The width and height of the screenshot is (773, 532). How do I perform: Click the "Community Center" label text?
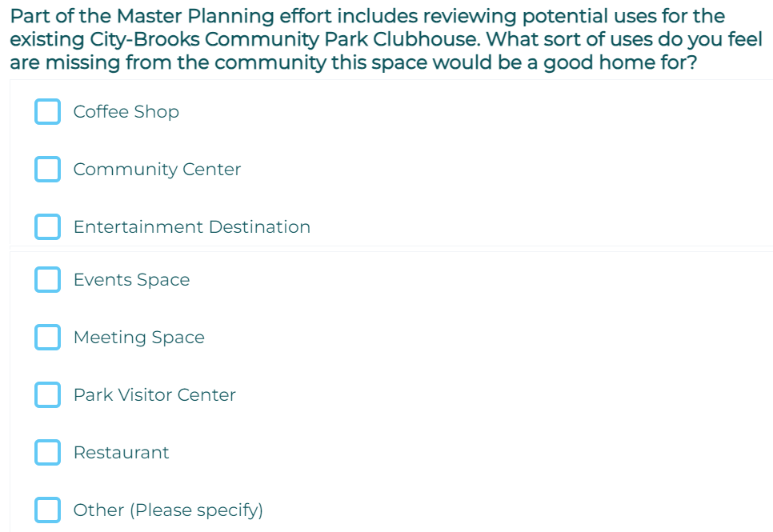coord(157,170)
